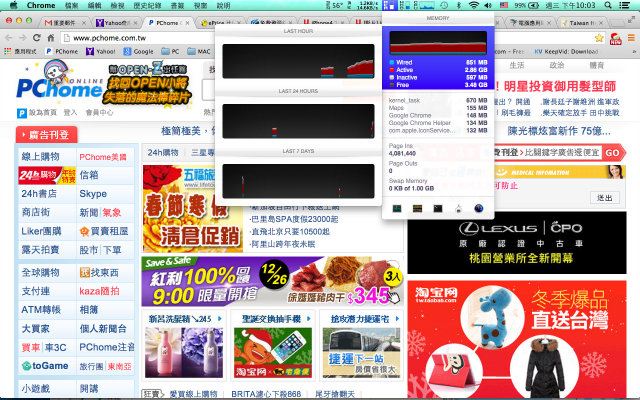Click the iStat memory menu bar icon
This screenshot has width=640, height=400.
(390, 5)
